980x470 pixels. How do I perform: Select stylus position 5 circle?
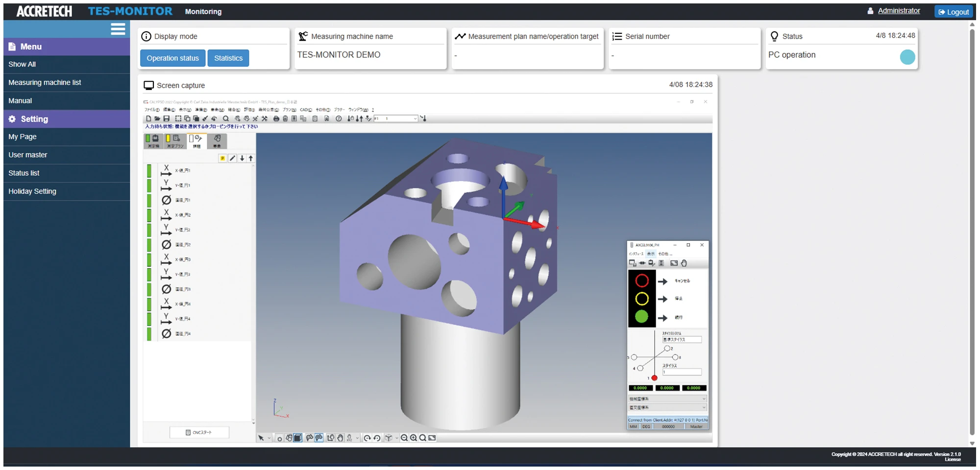634,357
